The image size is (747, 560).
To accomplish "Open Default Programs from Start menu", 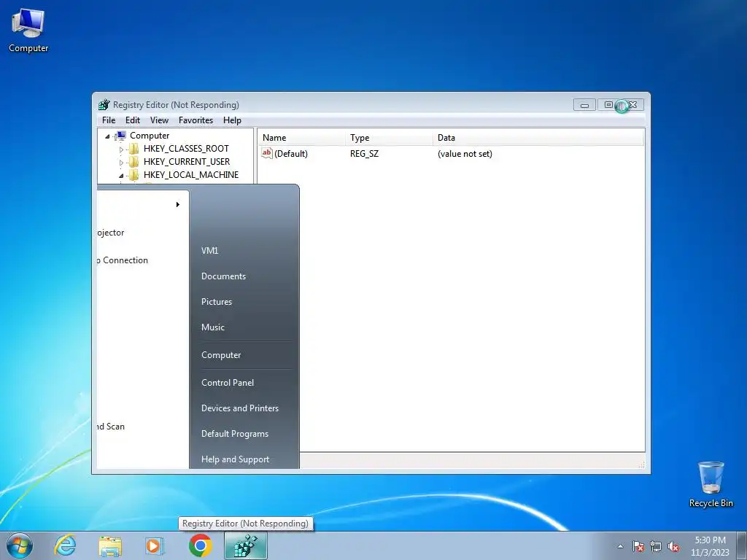I will tap(235, 434).
